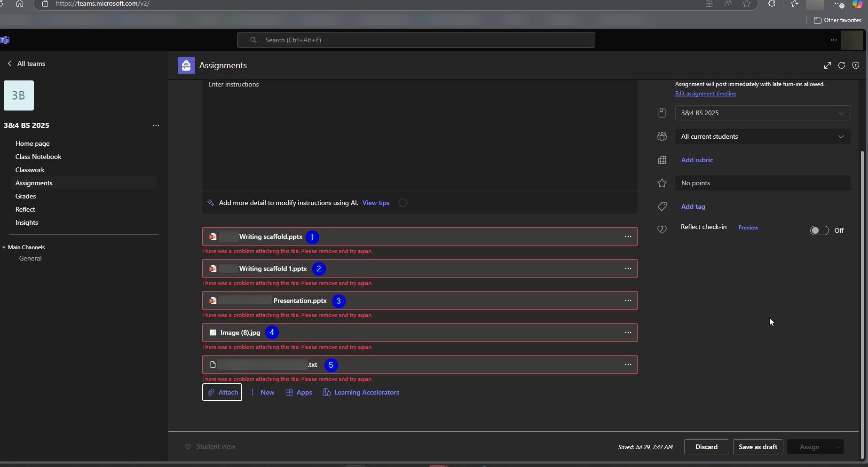Click Save as draft button

coord(758,447)
